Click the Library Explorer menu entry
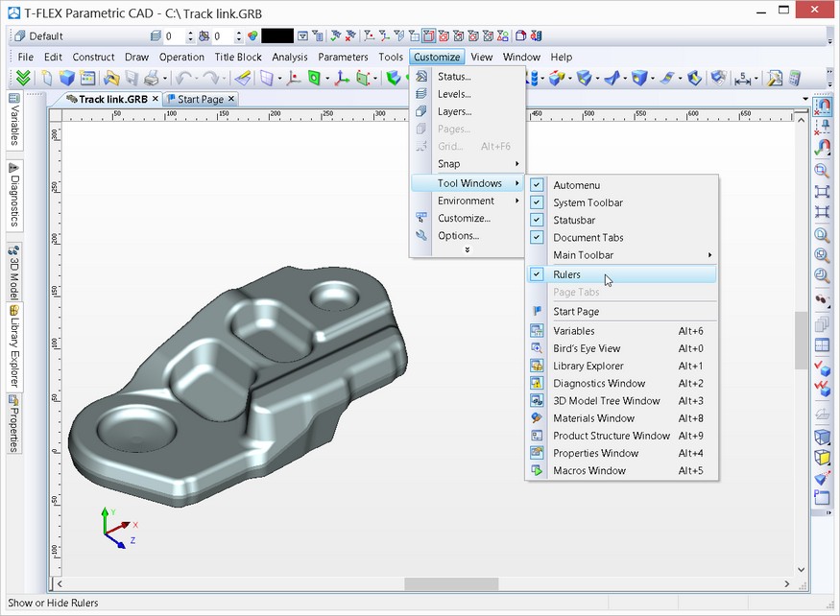 (588, 366)
